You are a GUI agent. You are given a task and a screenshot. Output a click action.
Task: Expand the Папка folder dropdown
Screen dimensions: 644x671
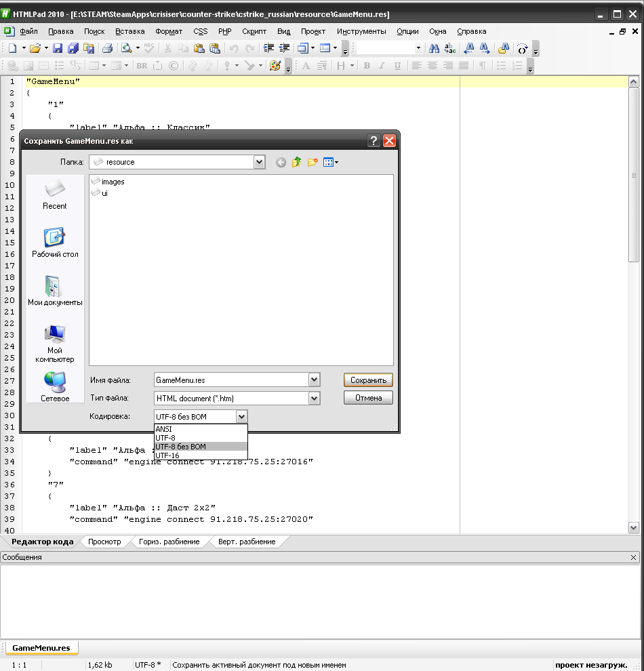pyautogui.click(x=259, y=162)
